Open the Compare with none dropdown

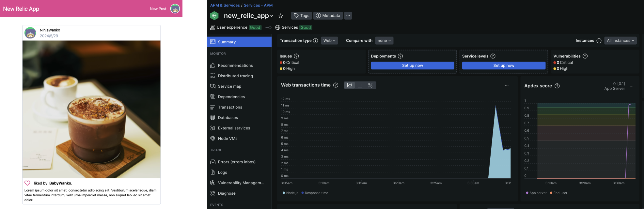[384, 41]
